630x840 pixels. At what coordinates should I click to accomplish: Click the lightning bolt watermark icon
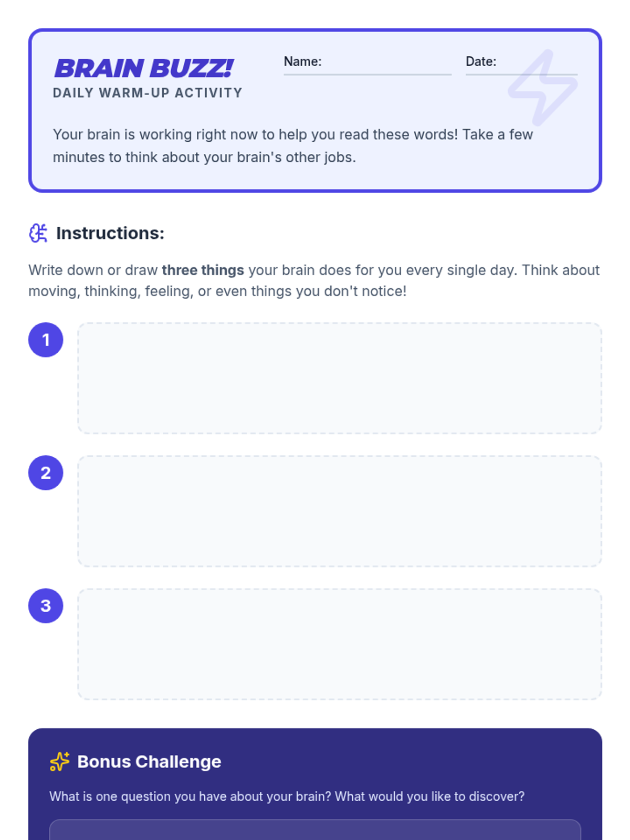click(543, 88)
